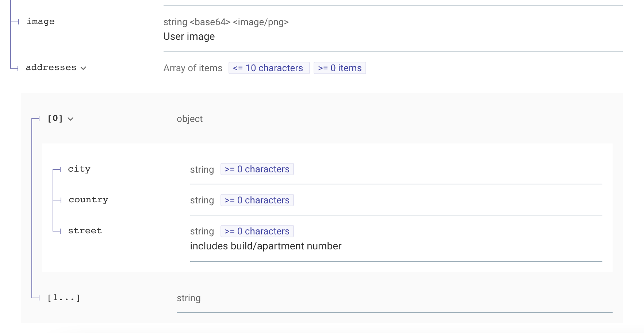Screen dimensions: 644x333
Task: Click the 'string' type beside [1...]
Action: coord(188,298)
